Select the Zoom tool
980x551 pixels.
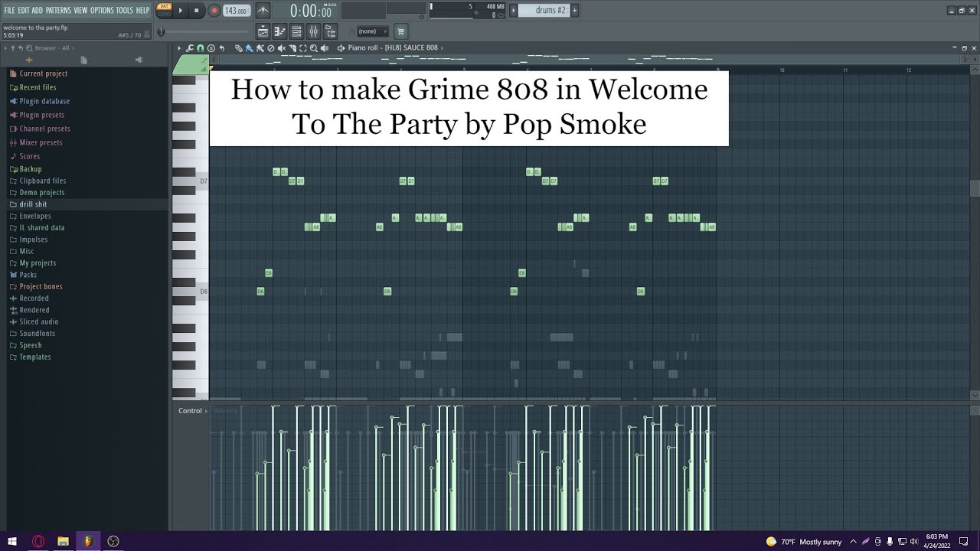click(314, 48)
